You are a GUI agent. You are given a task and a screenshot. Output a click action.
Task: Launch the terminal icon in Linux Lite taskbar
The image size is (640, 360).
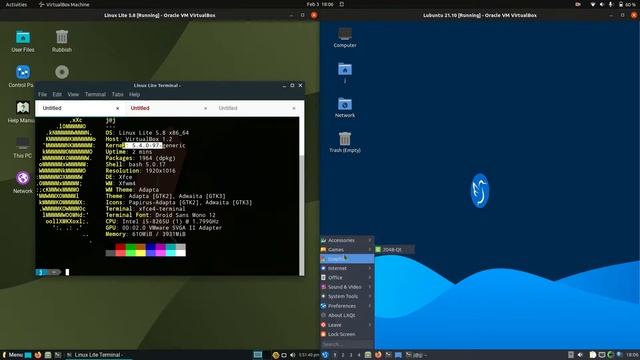pyautogui.click(x=58, y=355)
